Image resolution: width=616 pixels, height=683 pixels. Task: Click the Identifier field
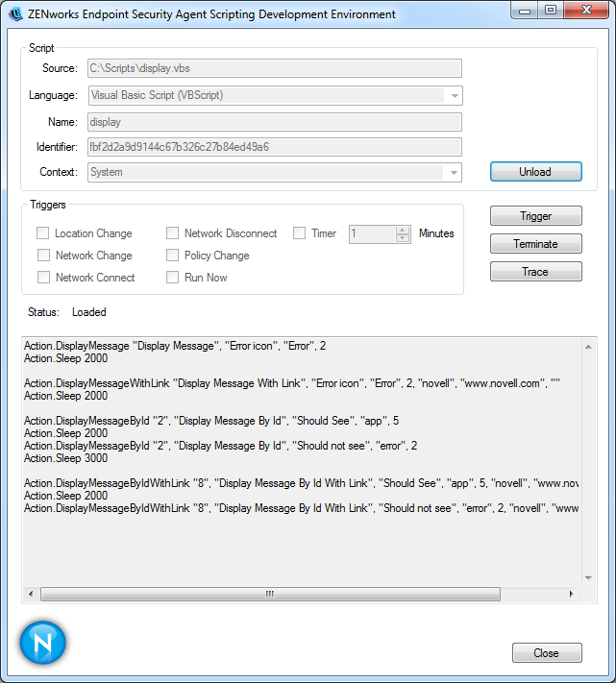coord(275,147)
